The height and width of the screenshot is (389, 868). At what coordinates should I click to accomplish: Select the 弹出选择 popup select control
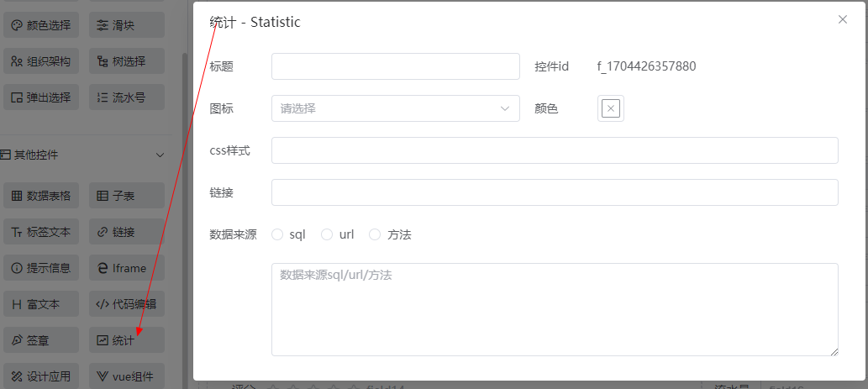[41, 97]
